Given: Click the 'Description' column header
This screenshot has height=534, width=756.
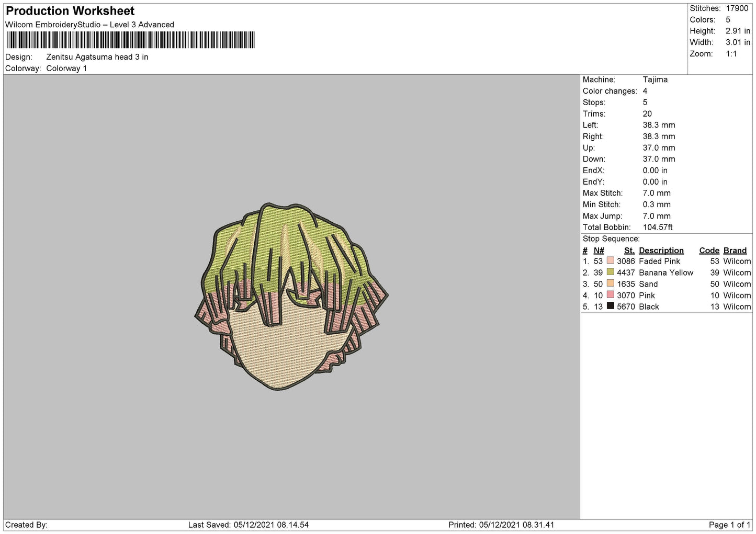Looking at the screenshot, I should pyautogui.click(x=661, y=251).
